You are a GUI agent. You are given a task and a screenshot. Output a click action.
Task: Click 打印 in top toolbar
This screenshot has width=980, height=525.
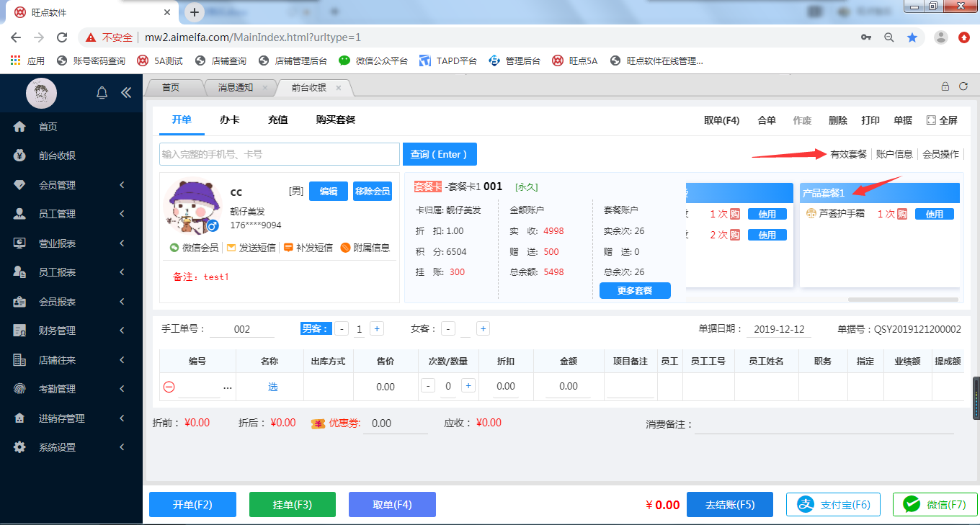pos(870,121)
